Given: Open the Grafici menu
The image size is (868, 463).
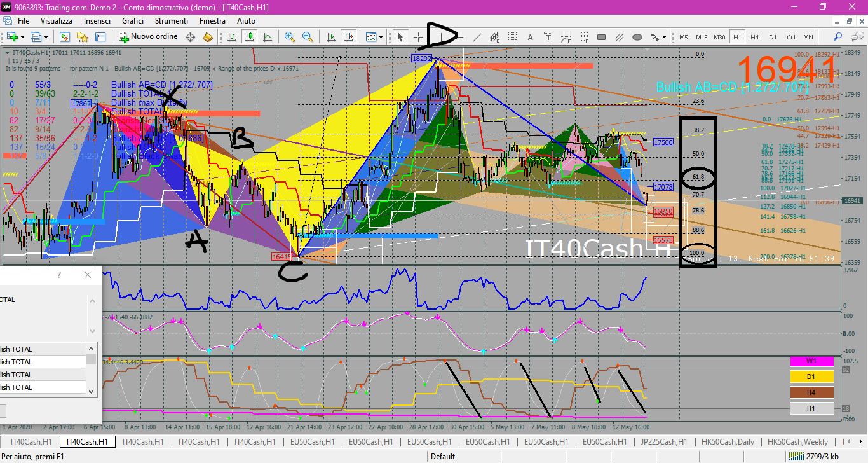Looking at the screenshot, I should (133, 21).
